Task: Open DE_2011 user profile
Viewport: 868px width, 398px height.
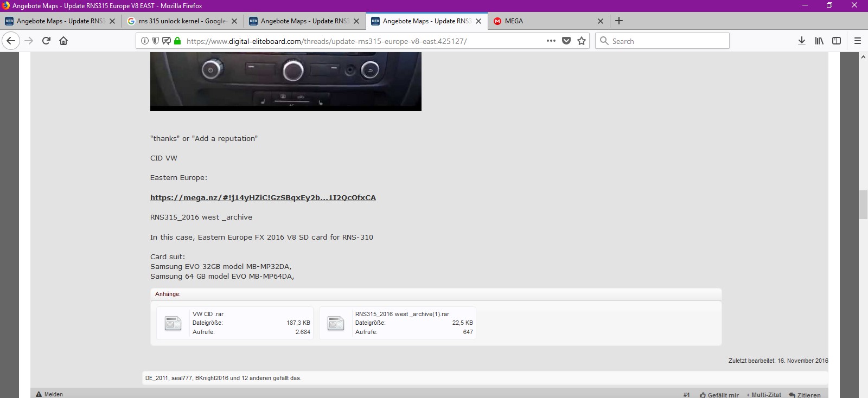Action: pyautogui.click(x=157, y=378)
